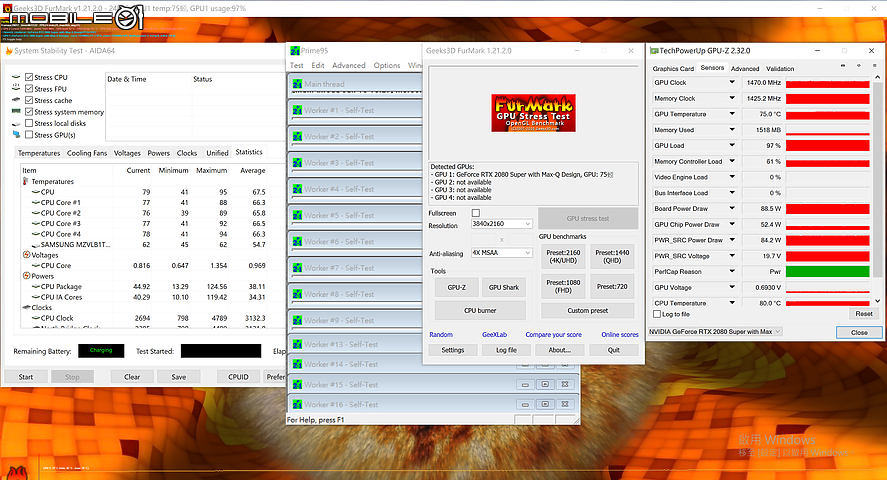The image size is (887, 480).
Task: Click the Clear button in AIDA64
Action: (132, 377)
